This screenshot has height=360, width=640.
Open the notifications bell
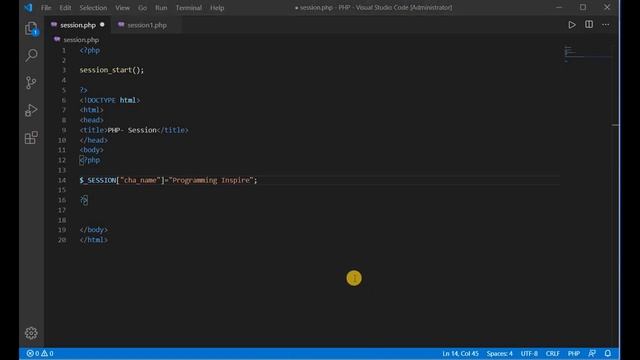[608, 353]
